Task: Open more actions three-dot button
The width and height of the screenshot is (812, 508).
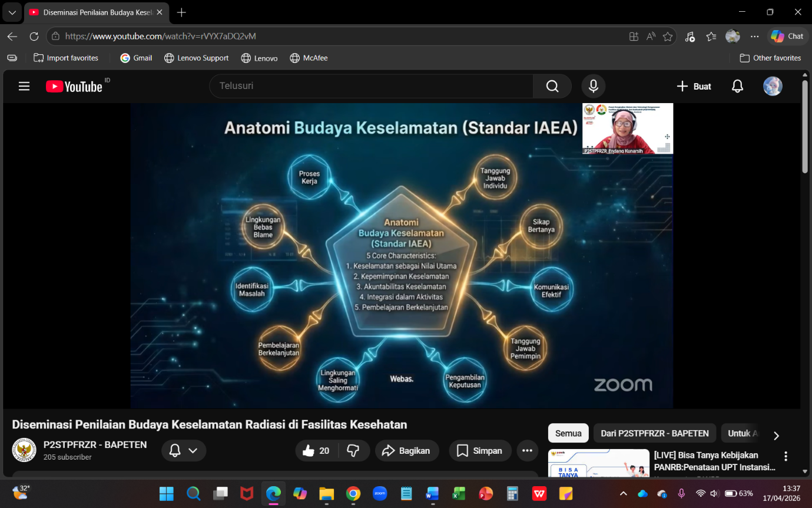Action: point(527,451)
